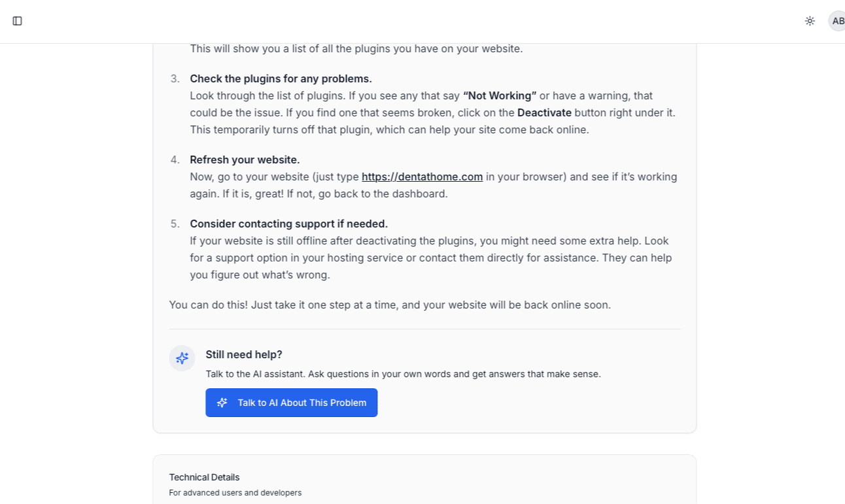The width and height of the screenshot is (845, 504).
Task: Click the "Refresh your website" step heading
Action: [x=244, y=160]
